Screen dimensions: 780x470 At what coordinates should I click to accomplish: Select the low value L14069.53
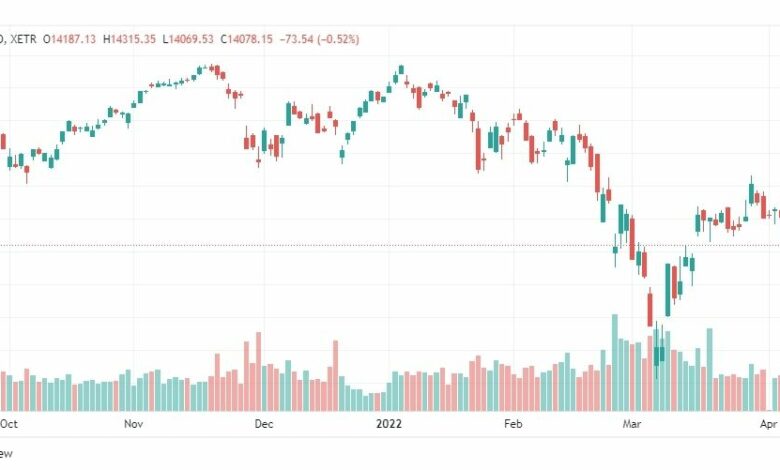[x=188, y=39]
